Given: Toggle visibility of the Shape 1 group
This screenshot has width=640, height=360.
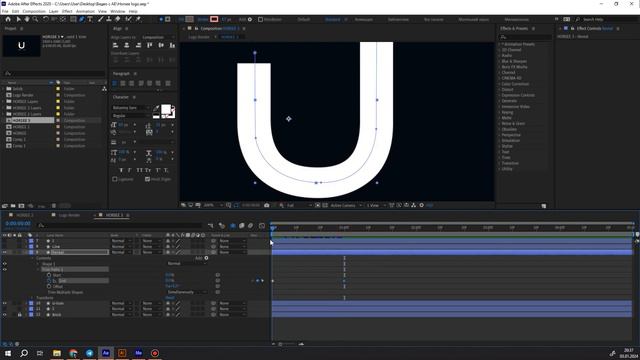Looking at the screenshot, I should coord(5,264).
